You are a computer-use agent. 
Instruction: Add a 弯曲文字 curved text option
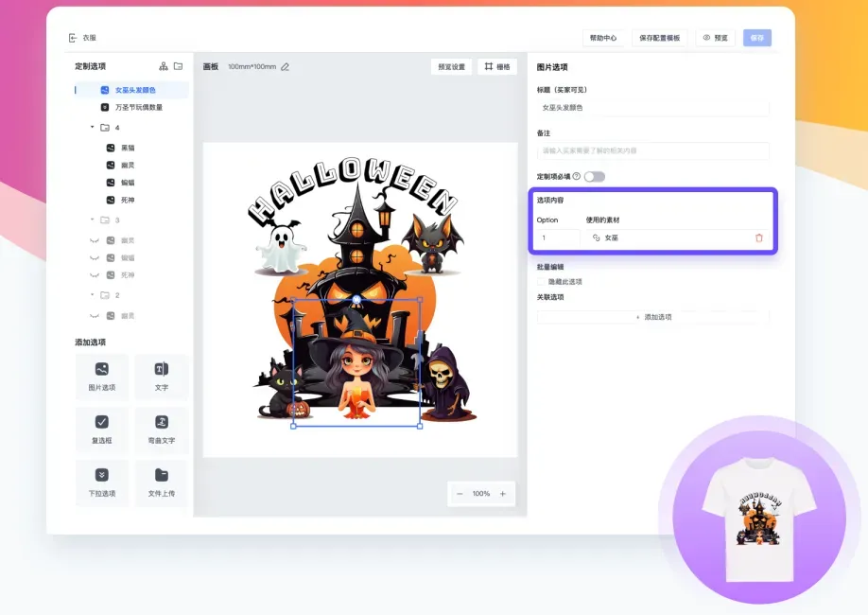pyautogui.click(x=162, y=430)
